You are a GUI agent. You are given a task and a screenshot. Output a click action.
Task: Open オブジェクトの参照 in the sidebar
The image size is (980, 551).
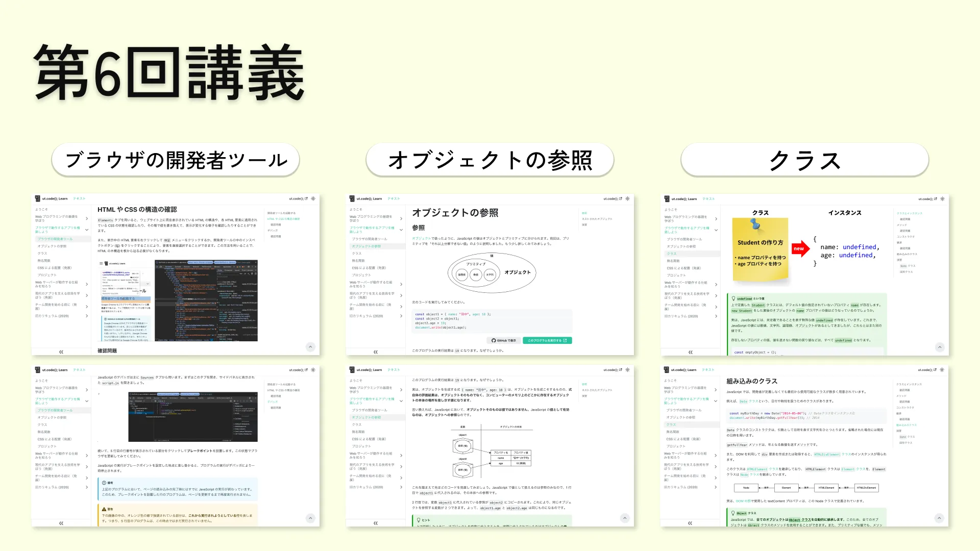(366, 246)
